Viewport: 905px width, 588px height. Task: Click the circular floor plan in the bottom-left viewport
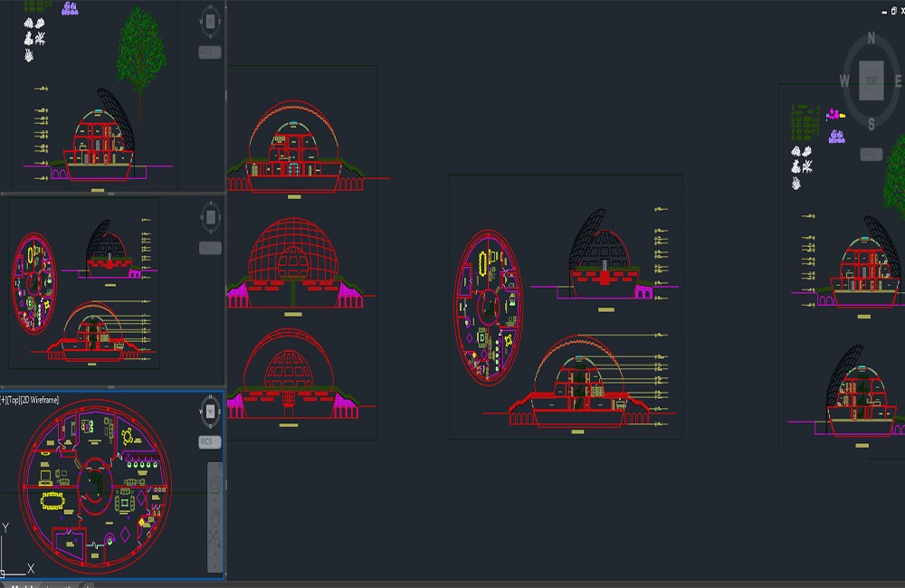[96, 487]
